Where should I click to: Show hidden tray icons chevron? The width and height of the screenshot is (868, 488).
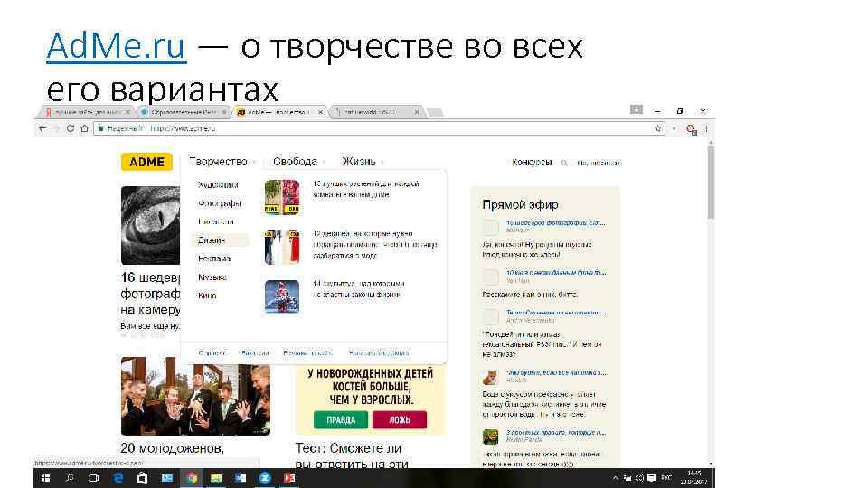tap(616, 478)
